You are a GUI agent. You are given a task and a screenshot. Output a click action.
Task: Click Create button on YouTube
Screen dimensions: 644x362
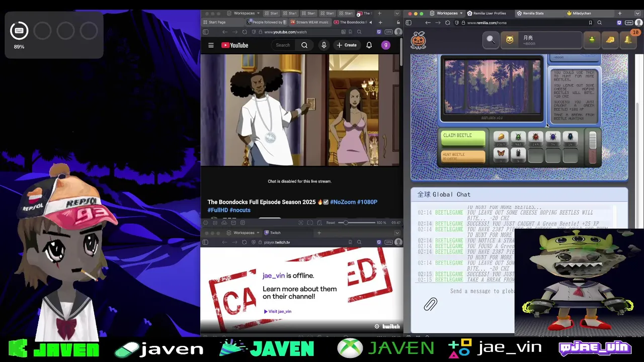tap(347, 45)
